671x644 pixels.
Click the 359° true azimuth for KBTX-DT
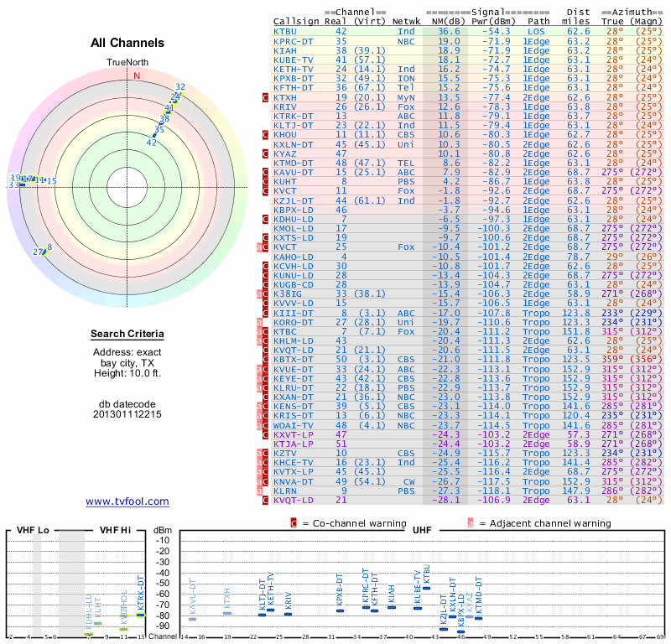tap(612, 360)
